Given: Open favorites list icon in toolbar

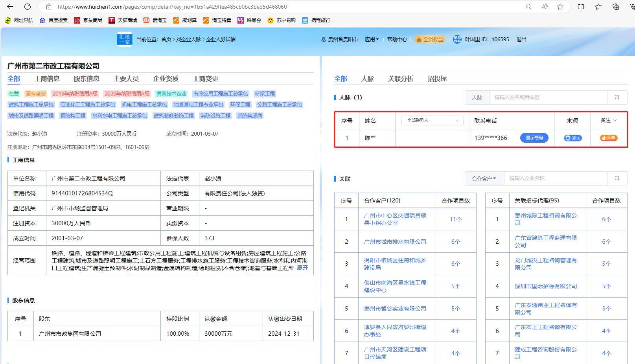Looking at the screenshot, I should pyautogui.click(x=598, y=7).
